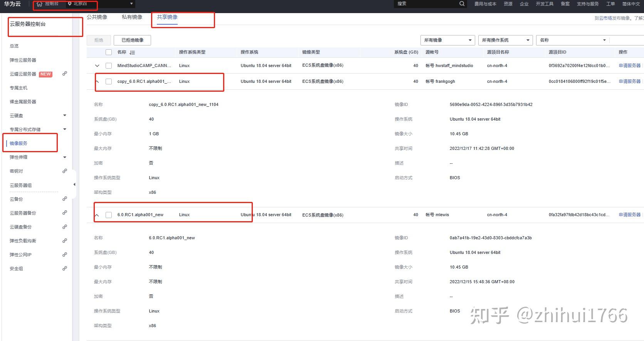Viewport: 644px width, 341px height.
Task: Select the 共享镜像 tab
Action: (167, 17)
